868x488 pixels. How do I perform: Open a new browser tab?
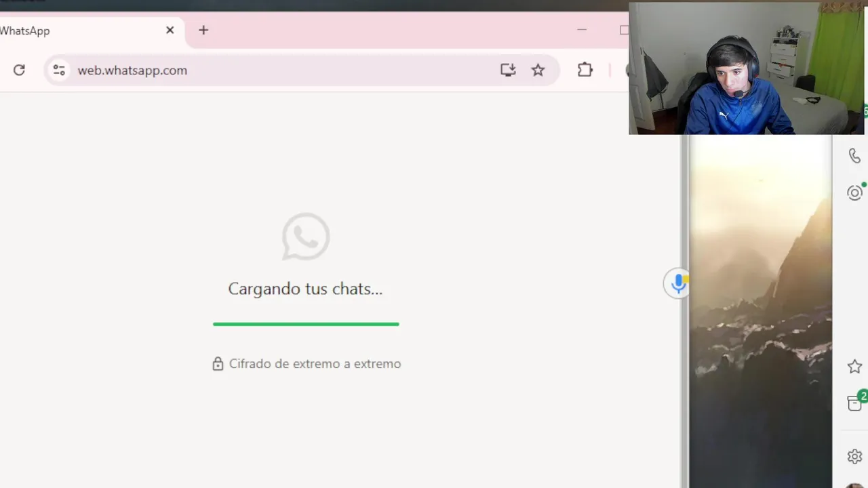[203, 30]
